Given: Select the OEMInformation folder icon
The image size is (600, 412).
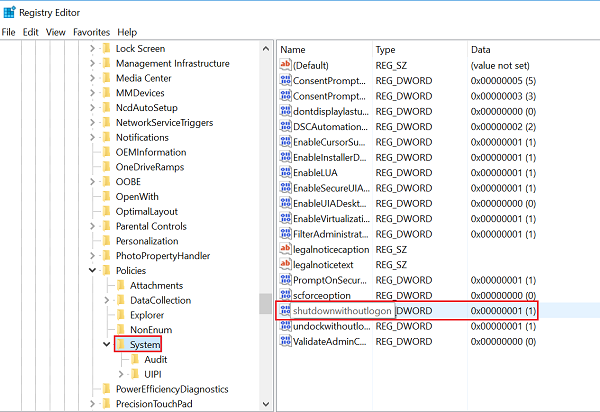Looking at the screenshot, I should [107, 152].
